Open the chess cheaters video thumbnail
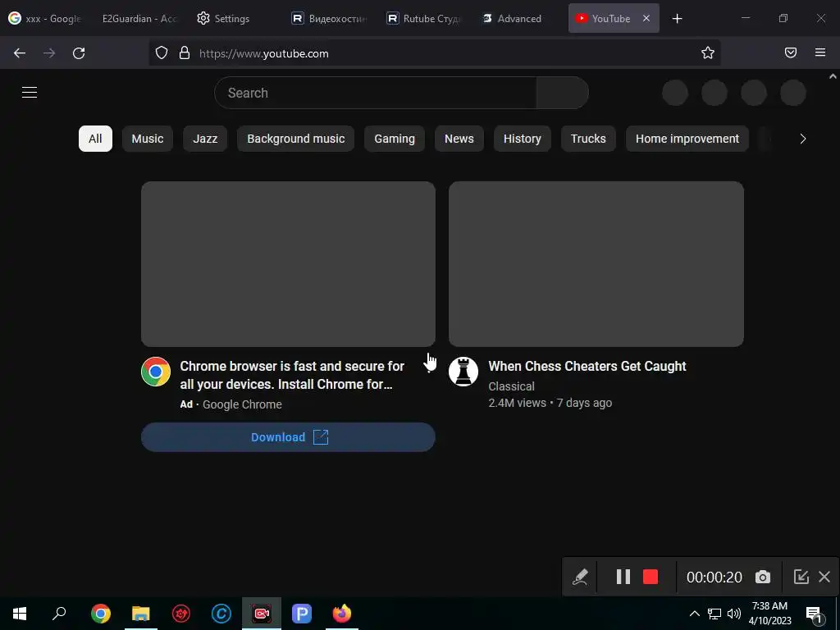This screenshot has width=840, height=630. [x=596, y=264]
